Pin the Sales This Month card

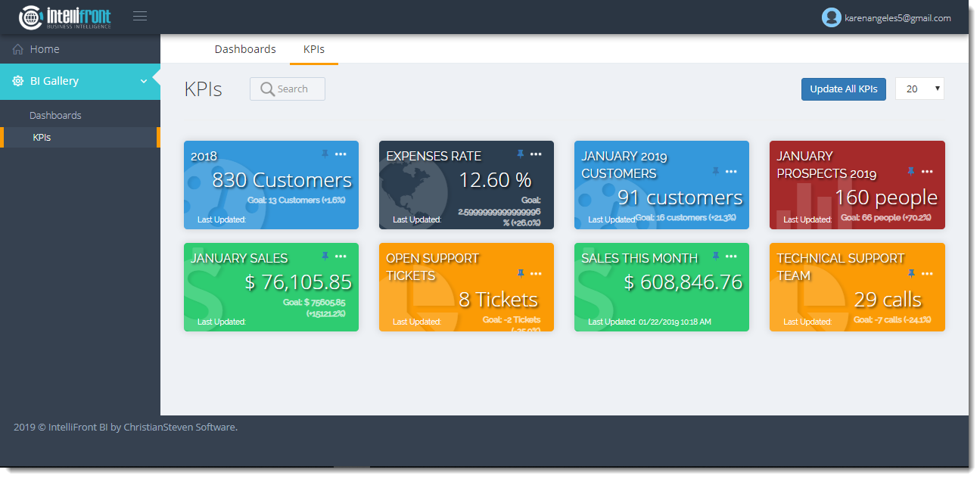716,257
